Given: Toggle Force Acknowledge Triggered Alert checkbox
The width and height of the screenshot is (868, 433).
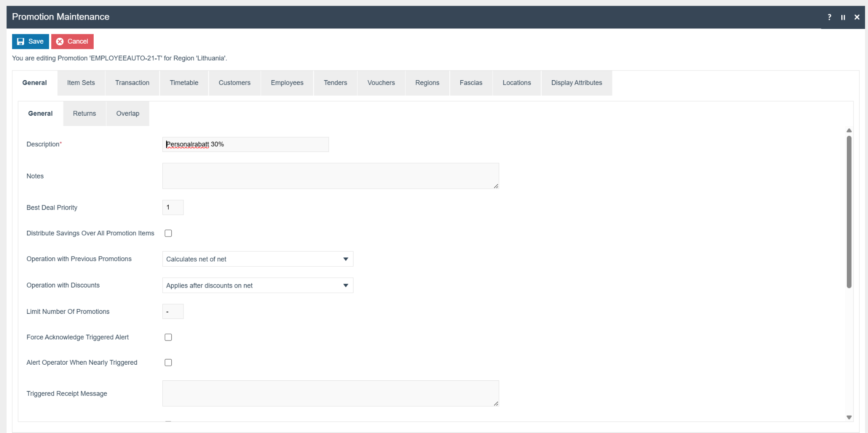Looking at the screenshot, I should pyautogui.click(x=168, y=337).
